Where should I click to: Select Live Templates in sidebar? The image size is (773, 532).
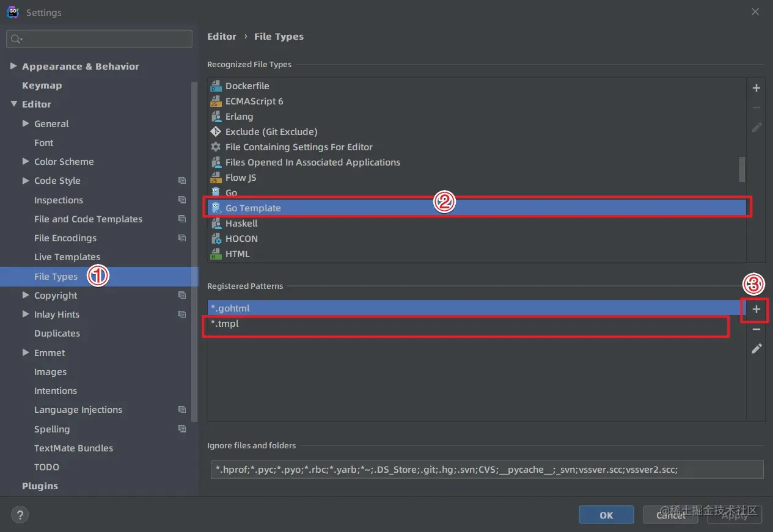point(67,257)
